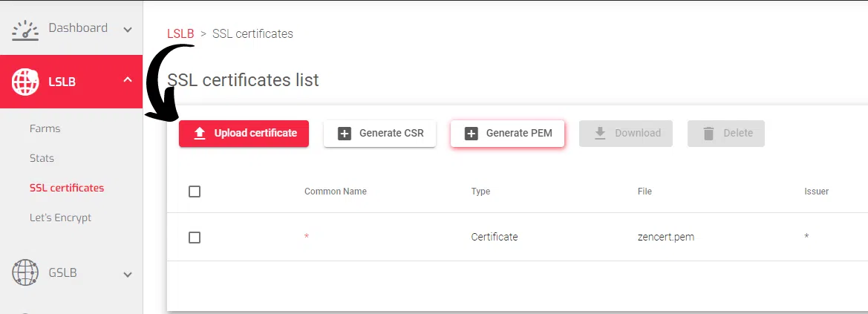Click the GSLB globe icon
This screenshot has width=868, height=314.
coord(25,273)
